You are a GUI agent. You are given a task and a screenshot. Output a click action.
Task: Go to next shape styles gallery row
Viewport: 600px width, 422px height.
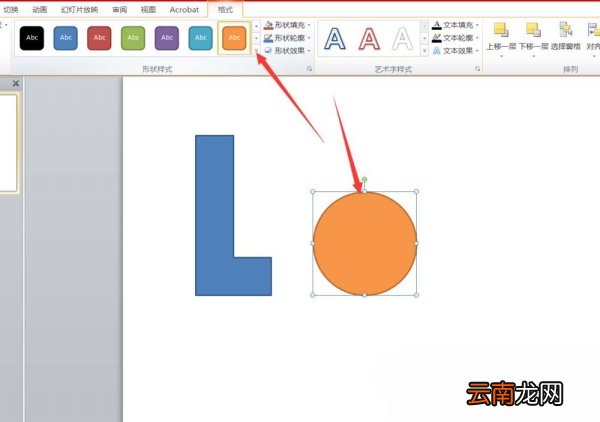click(x=256, y=38)
